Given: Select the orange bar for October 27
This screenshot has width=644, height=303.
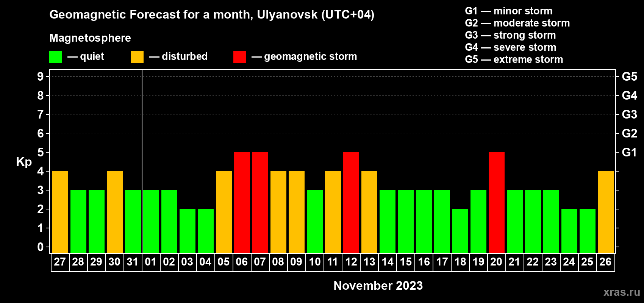Looking at the screenshot, I should (x=60, y=212).
